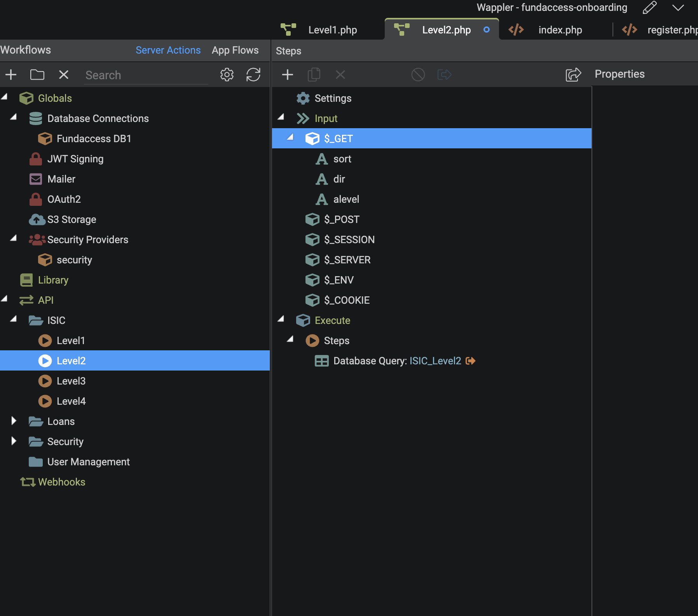Click the share icon beside Properties
The width and height of the screenshot is (698, 616).
point(573,75)
